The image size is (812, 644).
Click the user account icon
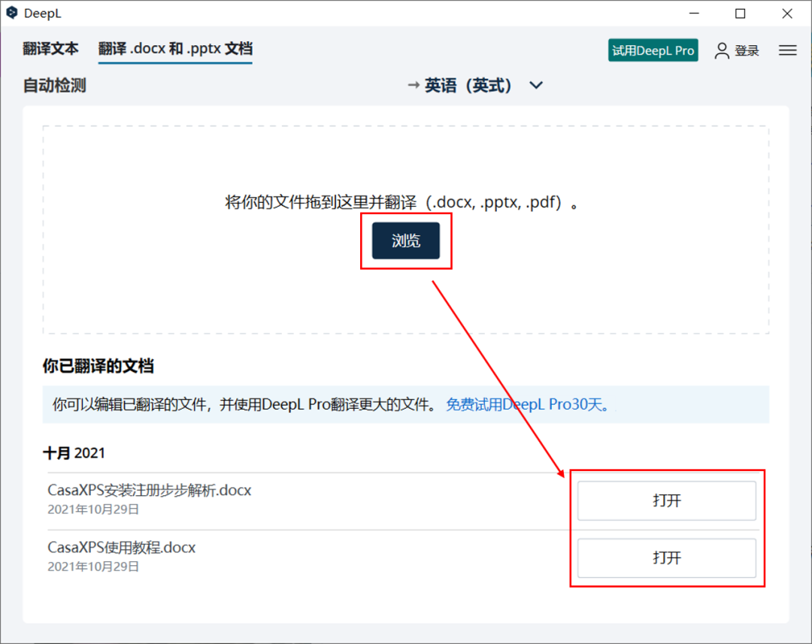721,51
